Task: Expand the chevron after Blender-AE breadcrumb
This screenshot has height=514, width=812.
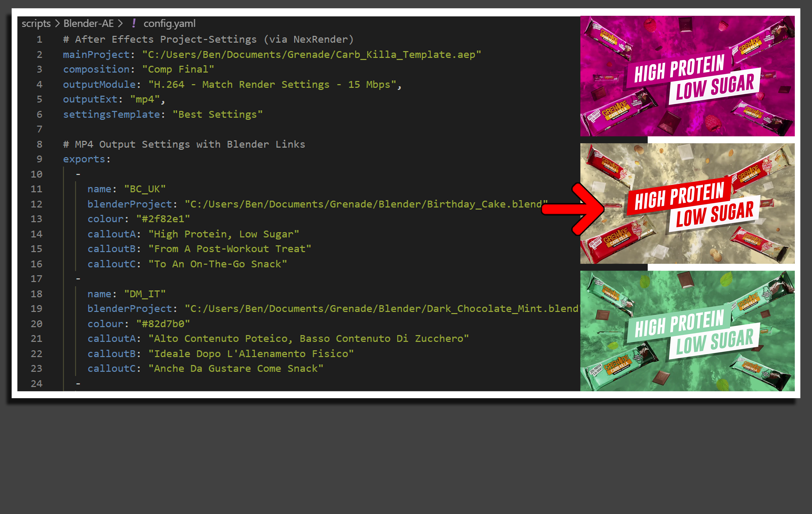Action: coord(120,24)
